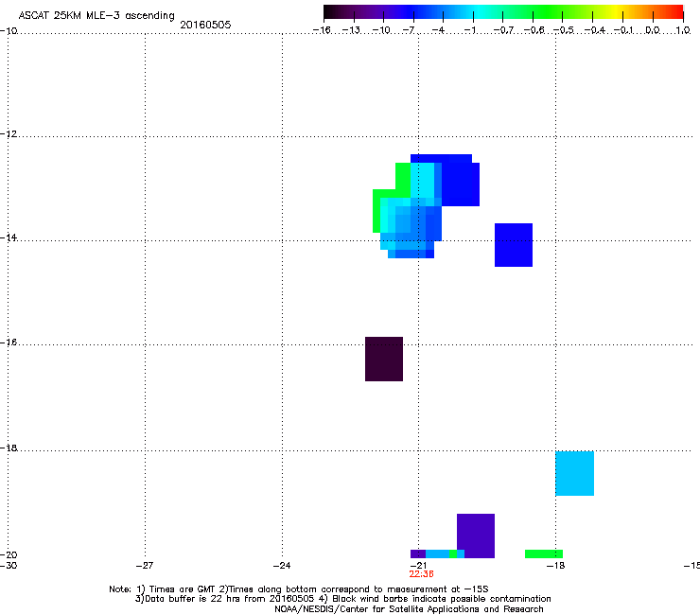The image size is (700, 615).
Task: Click the "ASCAT 25KM MLE-3 ascending" title
Action: [x=96, y=15]
